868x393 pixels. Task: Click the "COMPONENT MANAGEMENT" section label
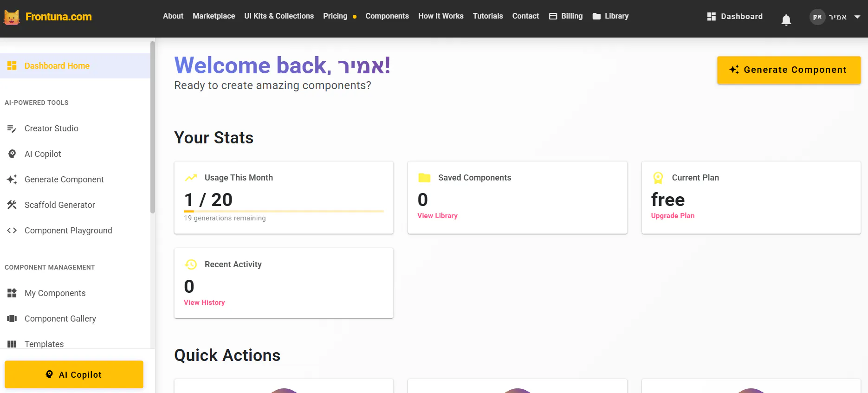point(50,267)
